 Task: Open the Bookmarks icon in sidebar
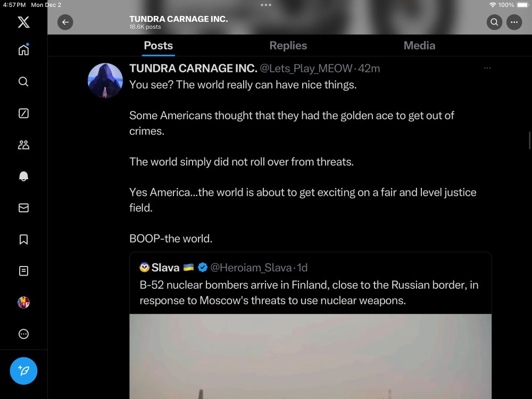(x=23, y=239)
